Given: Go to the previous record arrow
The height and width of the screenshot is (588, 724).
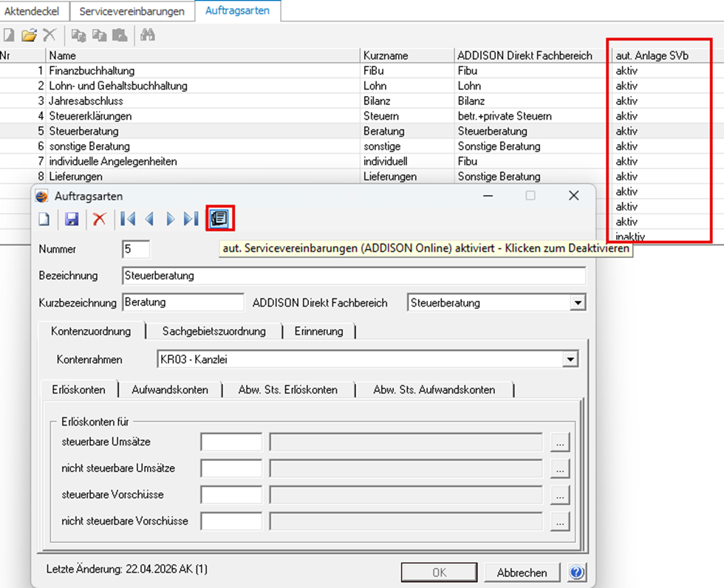Looking at the screenshot, I should coord(149,219).
